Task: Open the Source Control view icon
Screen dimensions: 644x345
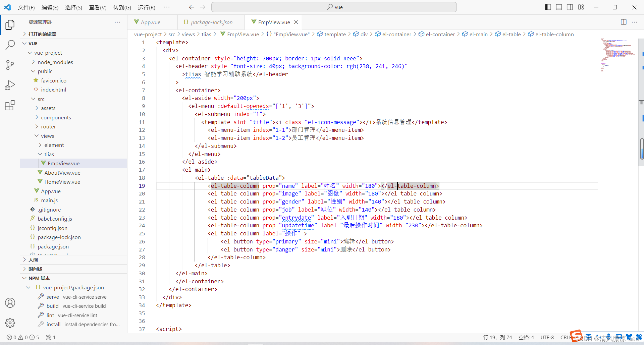Action: click(x=10, y=65)
